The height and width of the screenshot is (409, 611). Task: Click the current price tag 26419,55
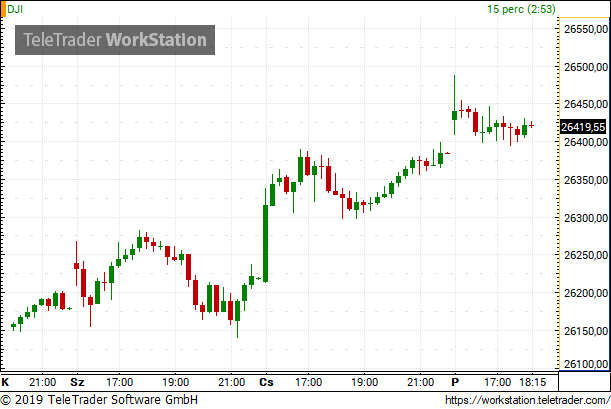point(583,127)
